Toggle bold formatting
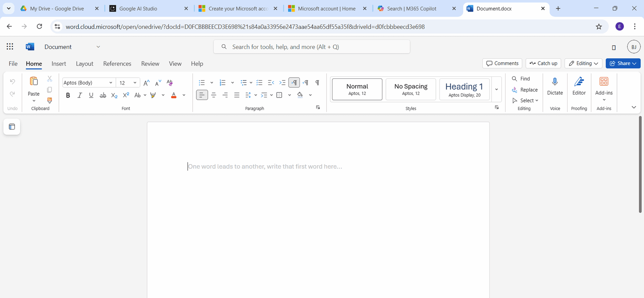 (x=68, y=95)
